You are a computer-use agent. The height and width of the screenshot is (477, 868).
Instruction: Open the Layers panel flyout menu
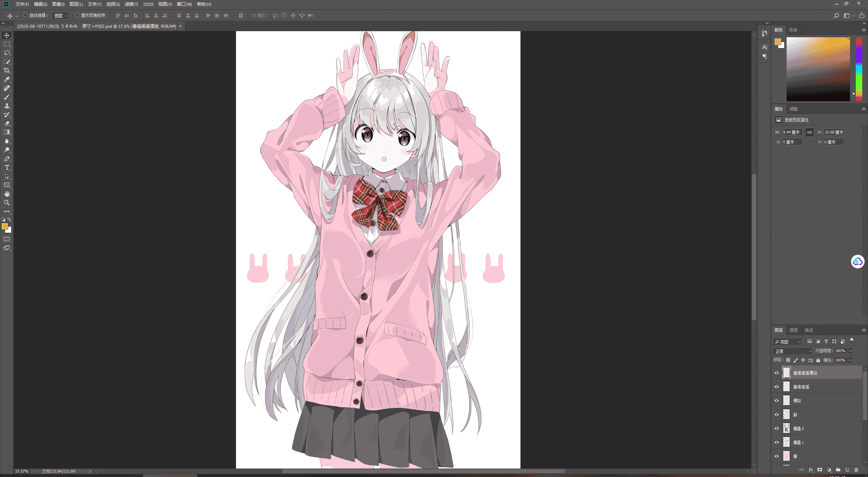click(x=863, y=330)
